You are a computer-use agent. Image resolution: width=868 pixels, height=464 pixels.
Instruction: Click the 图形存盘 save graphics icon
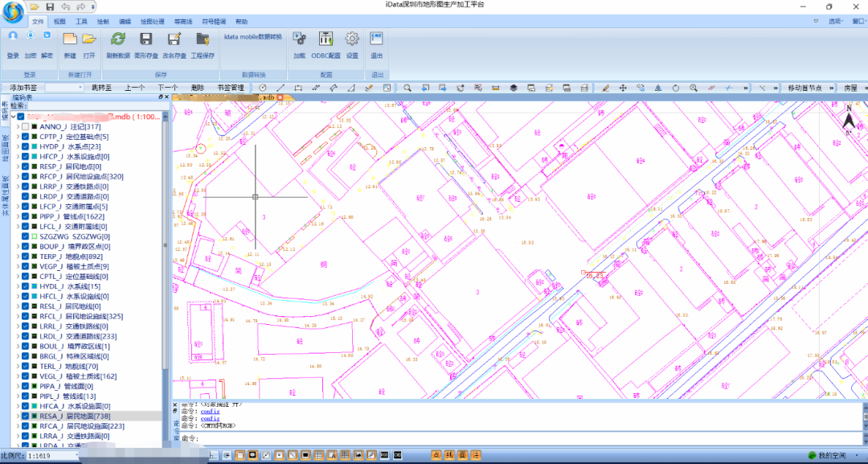(x=145, y=39)
